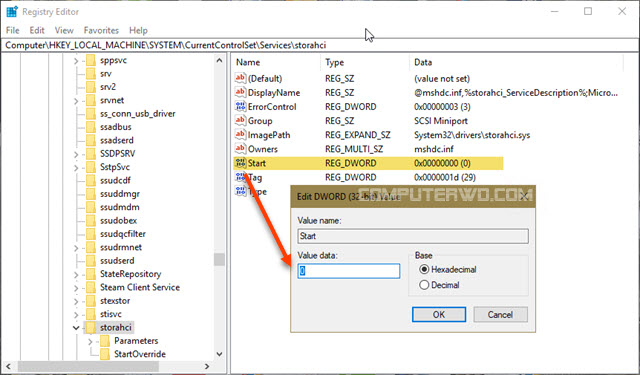Image resolution: width=640 pixels, height=375 pixels.
Task: Click the Parameters subfolder icon
Action: pos(105,341)
